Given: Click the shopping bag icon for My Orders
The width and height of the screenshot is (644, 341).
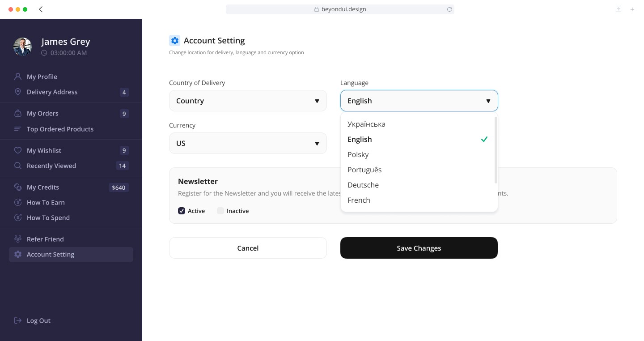Looking at the screenshot, I should 18,113.
